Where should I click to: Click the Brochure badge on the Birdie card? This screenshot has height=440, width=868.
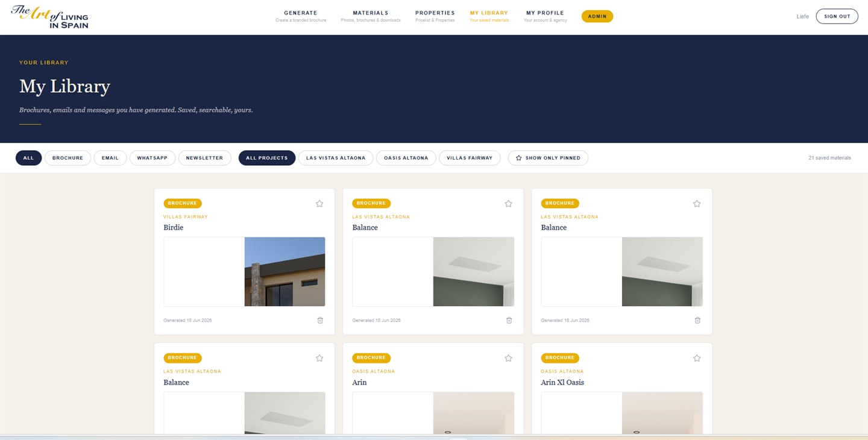click(x=183, y=204)
